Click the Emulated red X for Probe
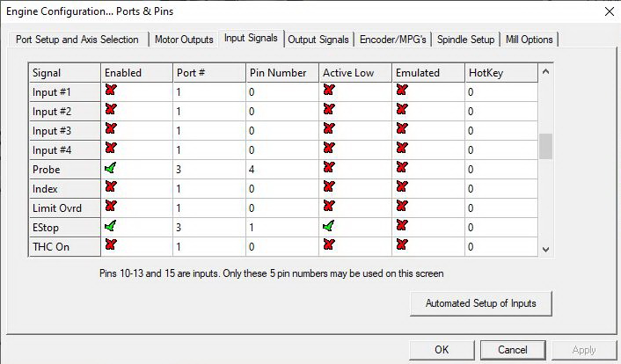The height and width of the screenshot is (364, 621). point(402,167)
